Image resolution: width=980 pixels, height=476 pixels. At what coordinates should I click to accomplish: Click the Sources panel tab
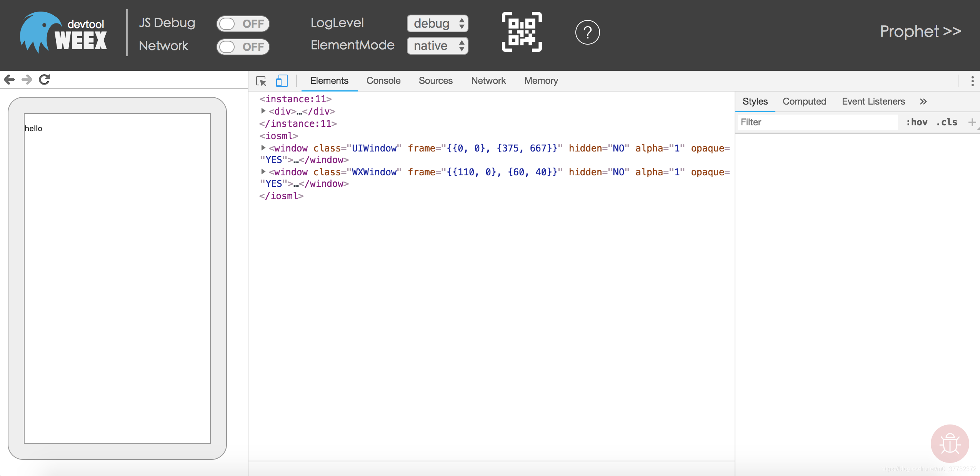point(436,80)
